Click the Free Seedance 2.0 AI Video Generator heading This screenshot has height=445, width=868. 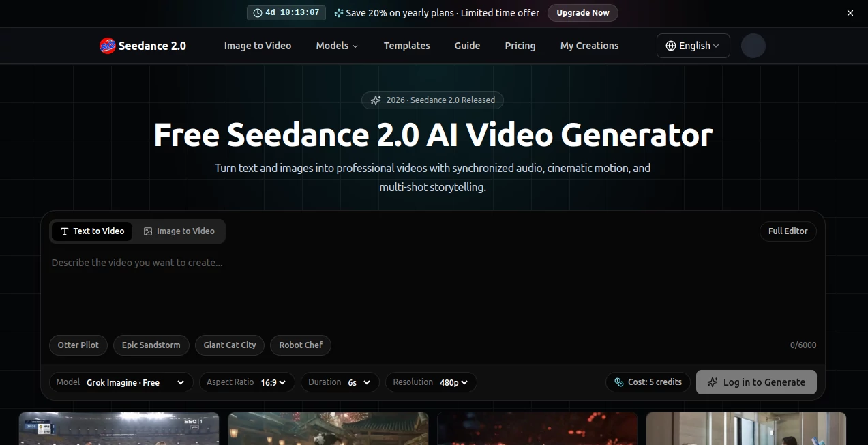point(433,134)
